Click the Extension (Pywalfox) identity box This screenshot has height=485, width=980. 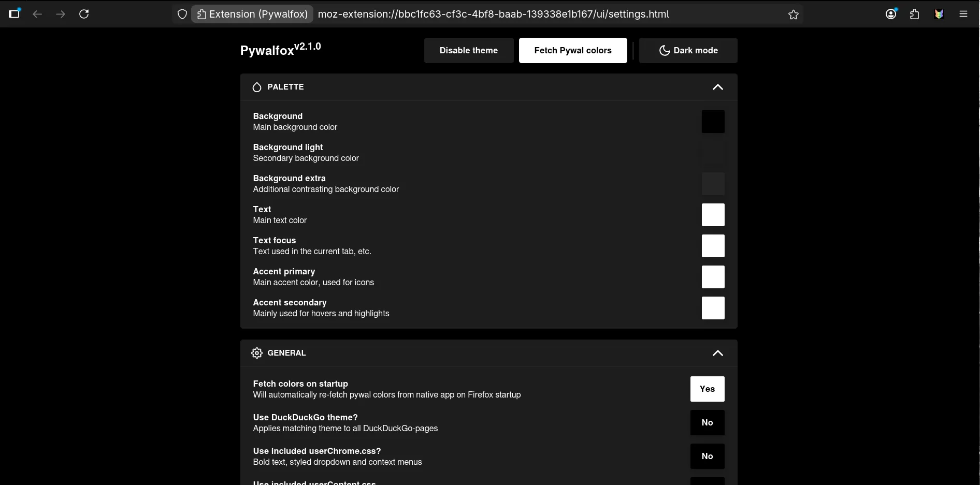click(x=252, y=14)
